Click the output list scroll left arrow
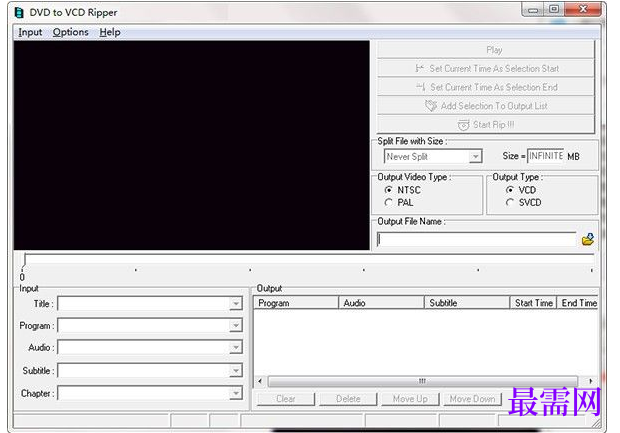The image size is (620, 433). click(260, 381)
